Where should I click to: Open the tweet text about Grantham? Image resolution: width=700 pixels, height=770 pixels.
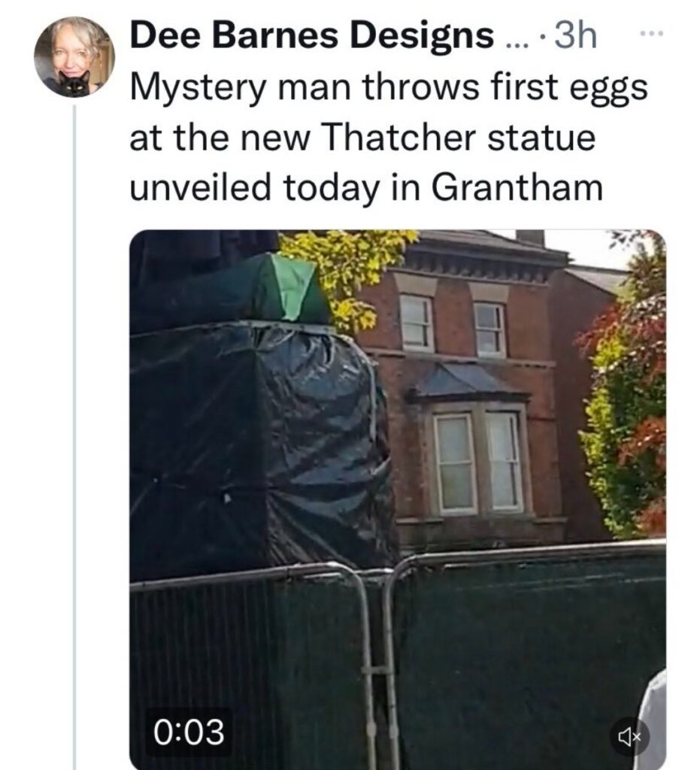[x=389, y=138]
